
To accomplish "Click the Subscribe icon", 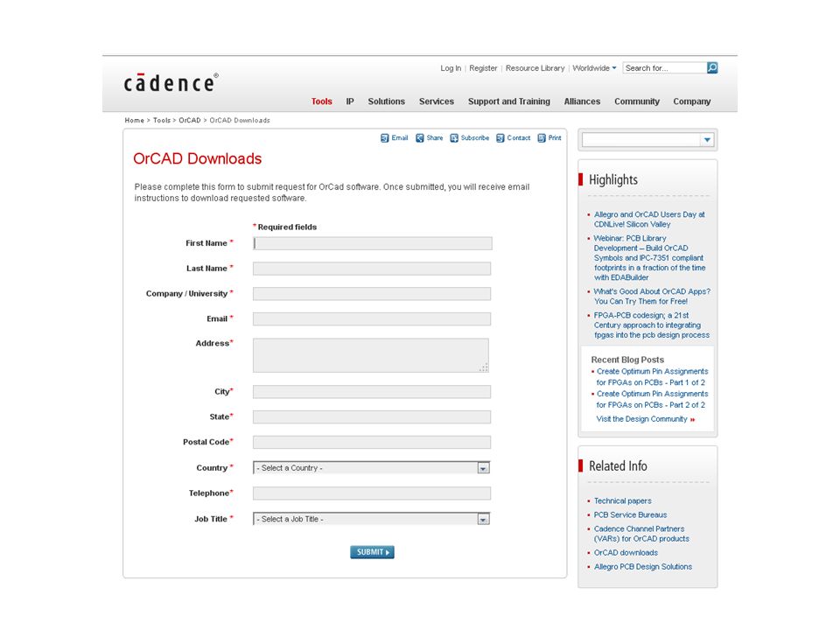I will pos(454,138).
